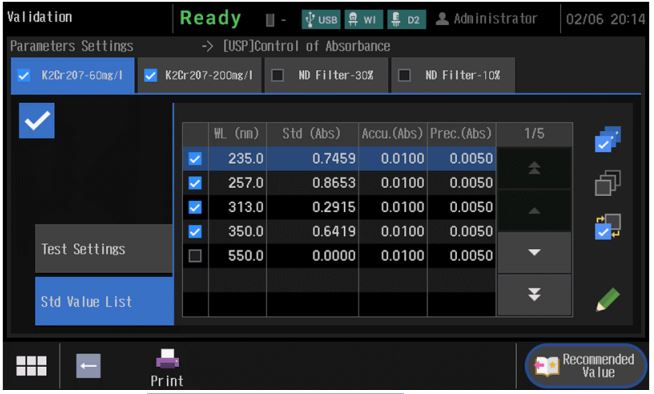Open the ND Filter-10% tab

(x=453, y=75)
